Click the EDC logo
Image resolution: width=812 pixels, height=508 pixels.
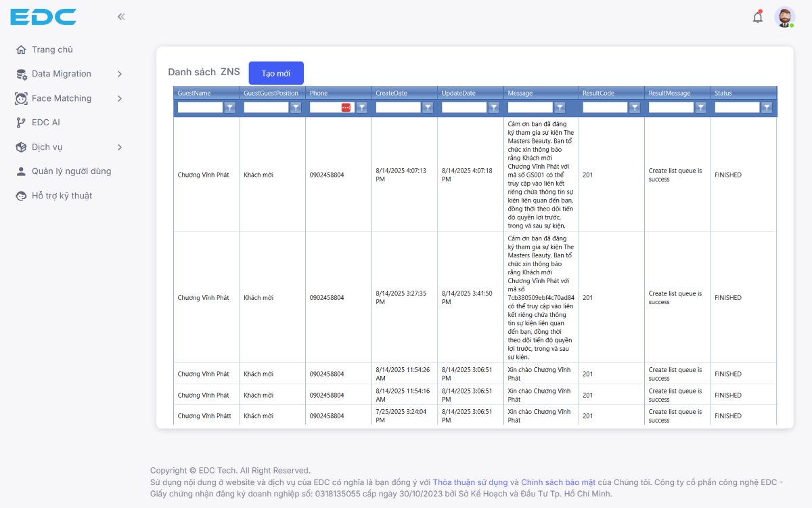43,17
